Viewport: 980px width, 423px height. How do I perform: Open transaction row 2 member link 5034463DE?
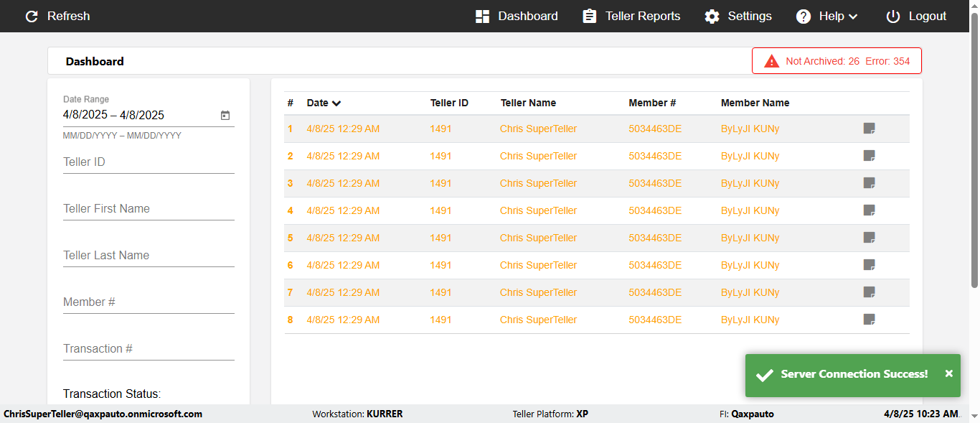[x=655, y=156]
